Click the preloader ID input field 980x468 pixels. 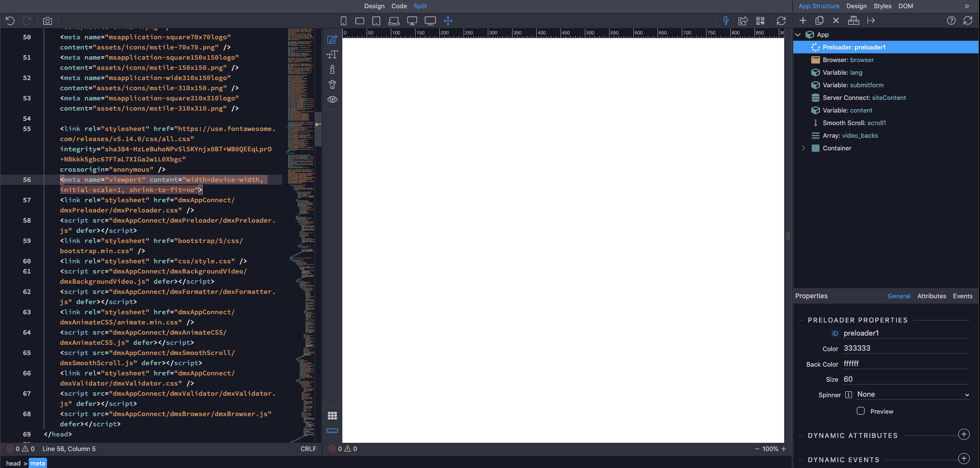(906, 333)
